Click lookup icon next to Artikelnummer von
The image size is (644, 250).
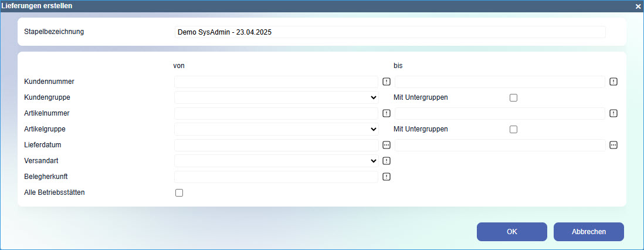[x=387, y=113]
